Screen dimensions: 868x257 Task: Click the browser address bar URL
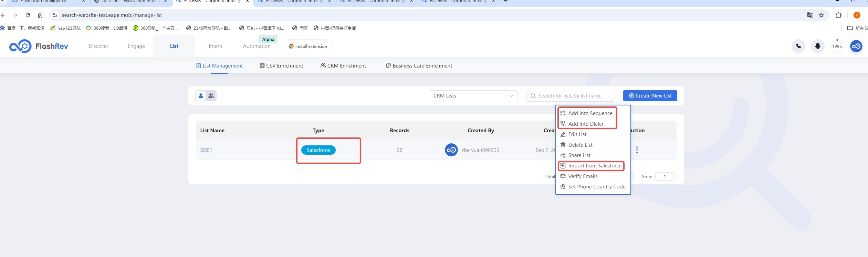(112, 15)
